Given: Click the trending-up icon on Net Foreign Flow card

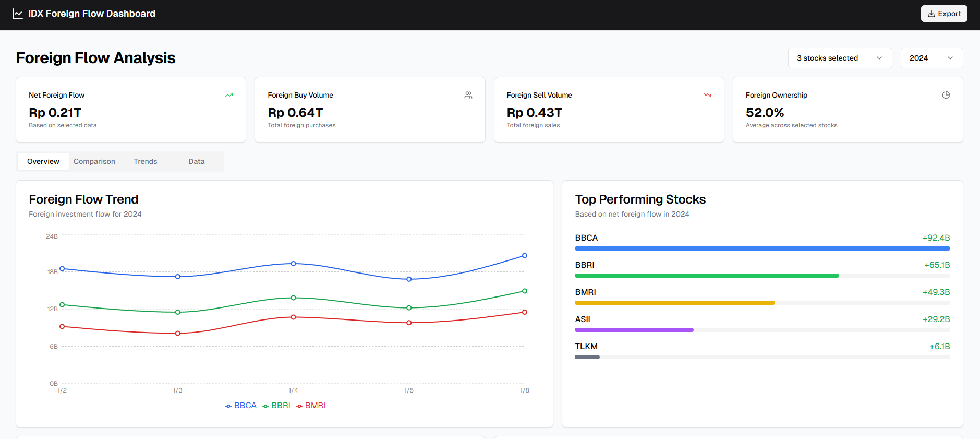Looking at the screenshot, I should pyautogui.click(x=229, y=95).
